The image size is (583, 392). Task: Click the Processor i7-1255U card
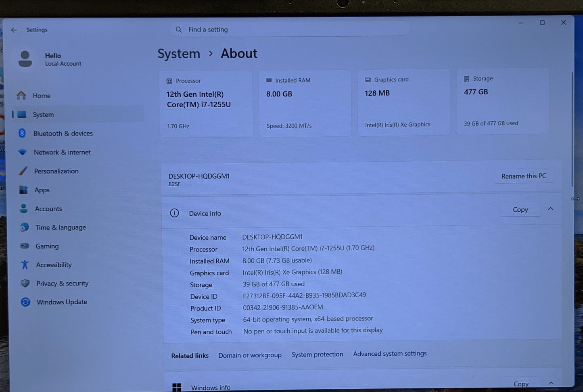pos(206,104)
